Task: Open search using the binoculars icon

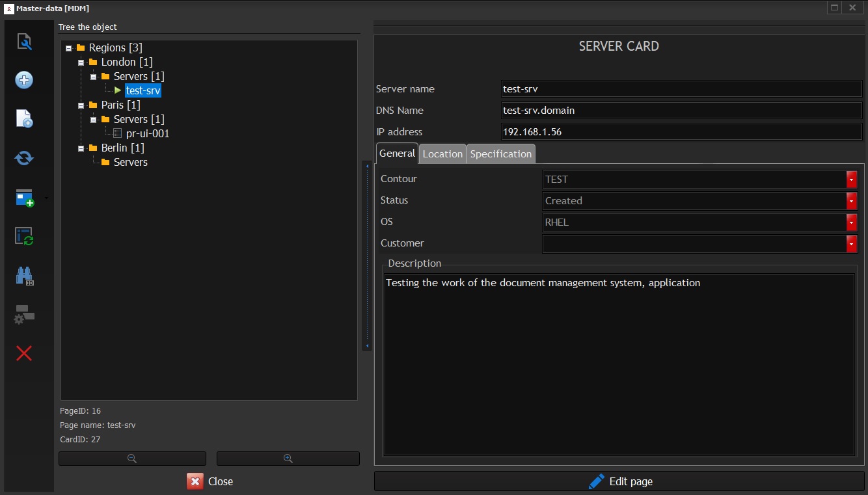Action: (25, 276)
